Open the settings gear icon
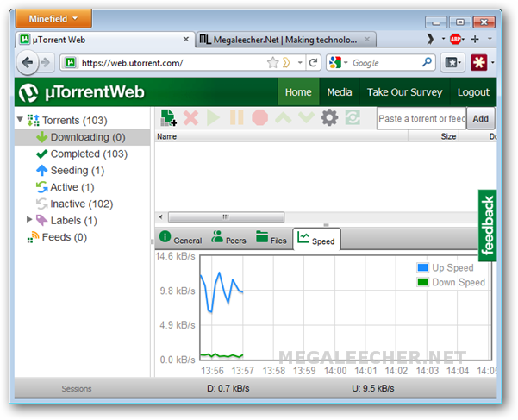Viewport: 518px width, 420px height. tap(330, 117)
